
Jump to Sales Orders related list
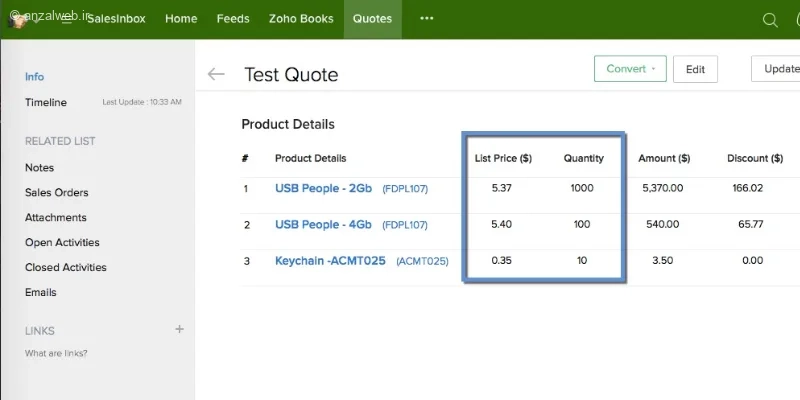pyautogui.click(x=57, y=192)
